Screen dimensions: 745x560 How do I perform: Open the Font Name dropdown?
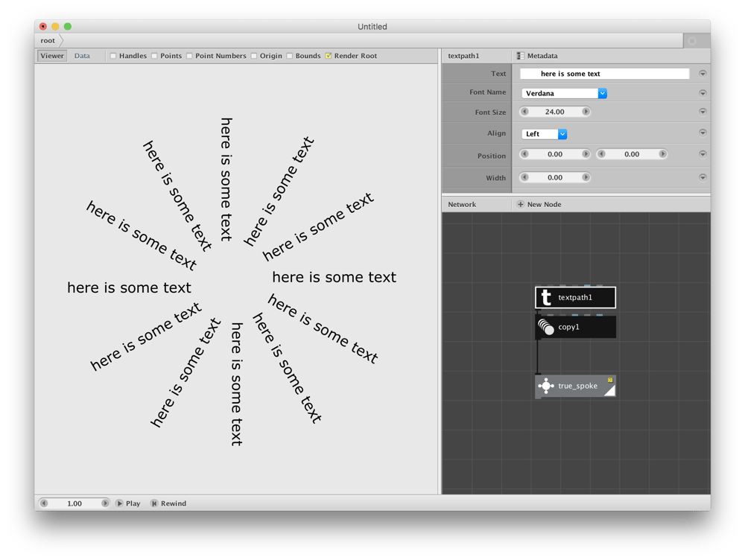564,93
